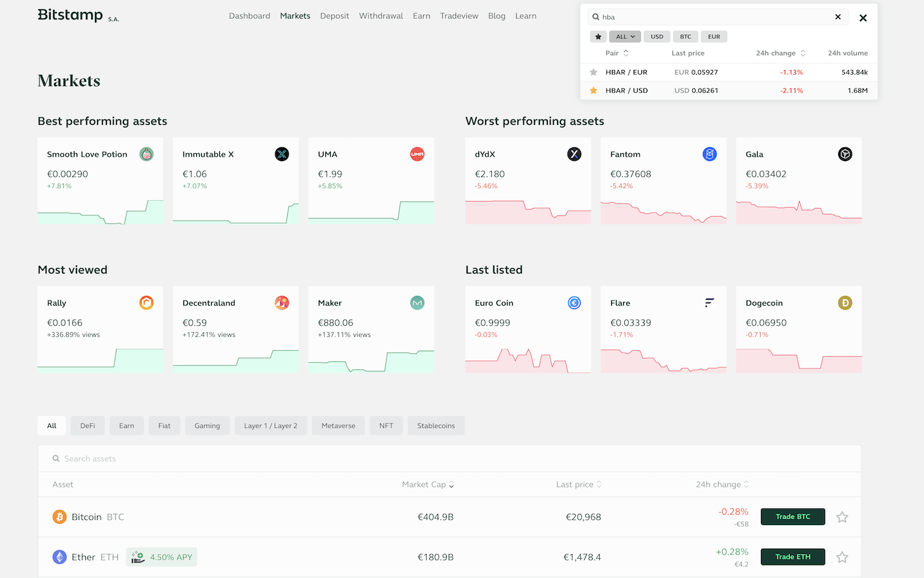
Task: Select the EUR currency filter
Action: 714,37
